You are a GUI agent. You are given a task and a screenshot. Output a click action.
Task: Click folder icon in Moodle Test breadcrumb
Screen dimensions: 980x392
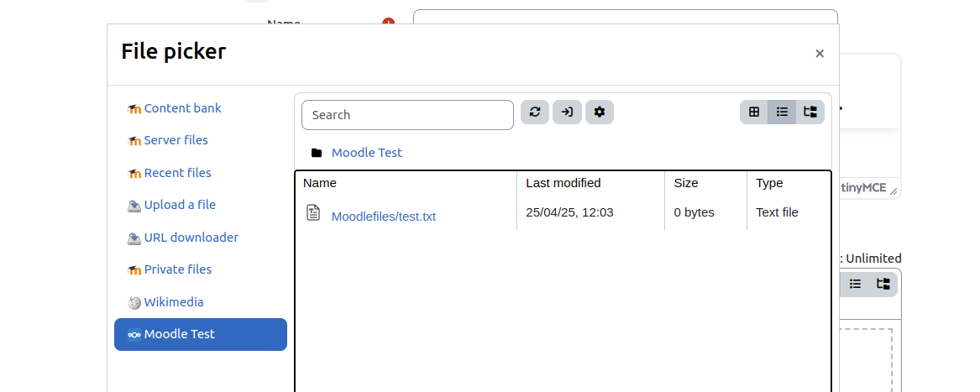[317, 153]
